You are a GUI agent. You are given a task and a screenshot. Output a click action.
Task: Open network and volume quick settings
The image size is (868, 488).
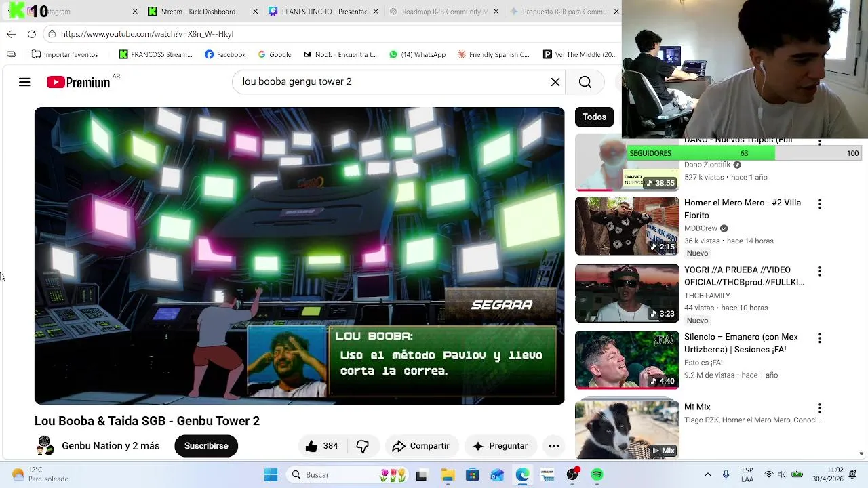point(783,474)
